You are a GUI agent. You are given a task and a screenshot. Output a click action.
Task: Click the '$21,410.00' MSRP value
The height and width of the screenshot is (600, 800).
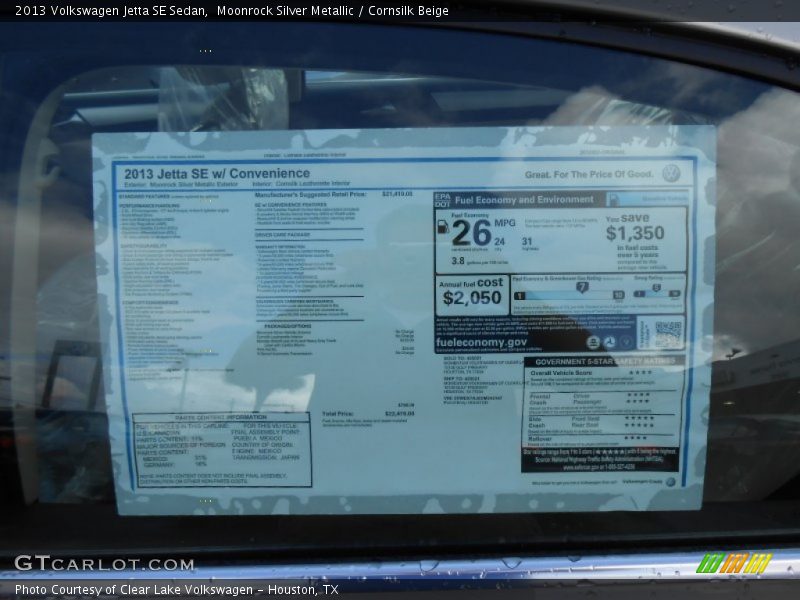click(397, 194)
